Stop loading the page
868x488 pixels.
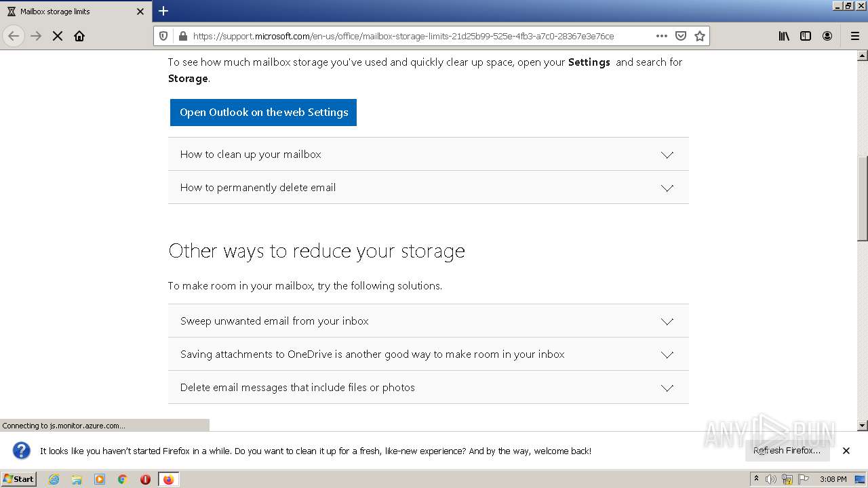58,36
